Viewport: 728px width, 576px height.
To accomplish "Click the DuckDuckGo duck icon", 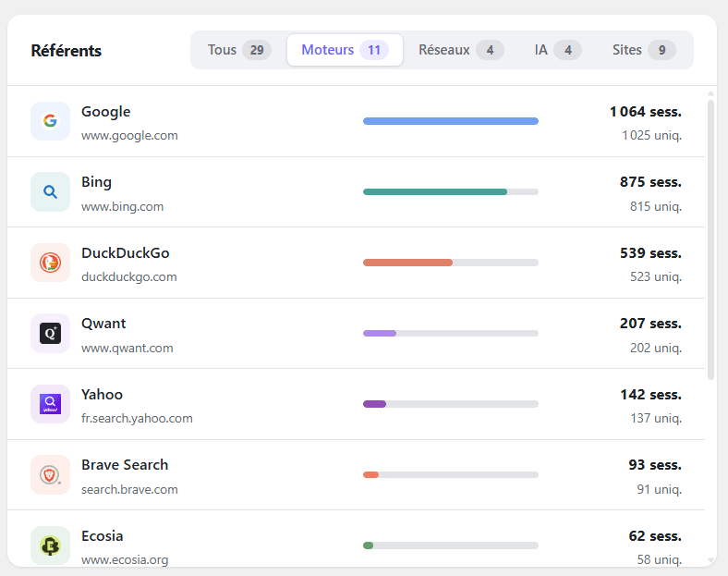I will (x=50, y=263).
